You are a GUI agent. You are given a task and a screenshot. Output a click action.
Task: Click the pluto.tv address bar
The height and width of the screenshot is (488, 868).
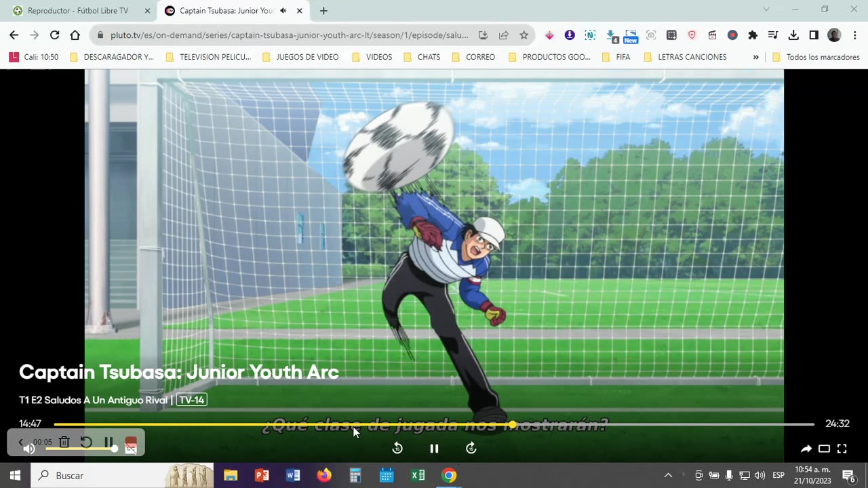pyautogui.click(x=290, y=35)
